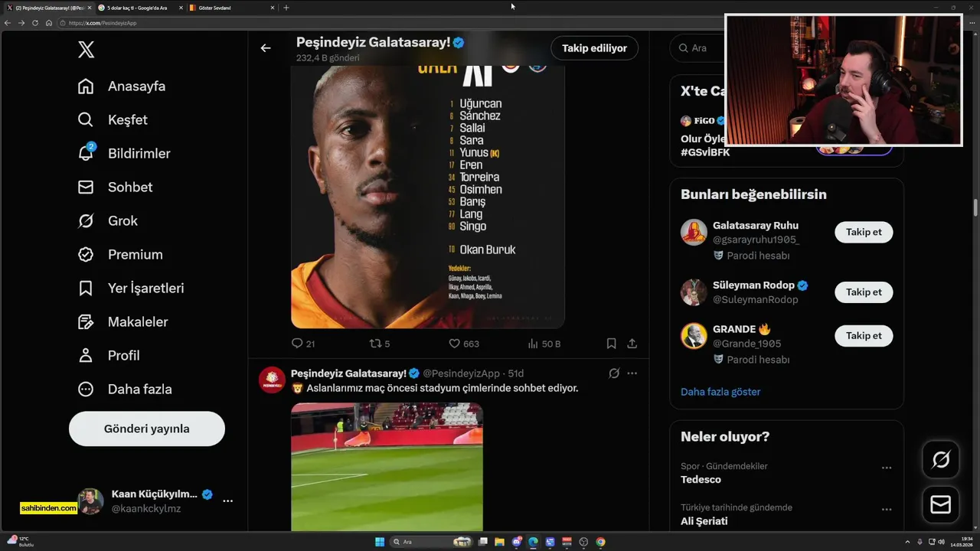Open Grok from the sidebar

tap(107, 221)
